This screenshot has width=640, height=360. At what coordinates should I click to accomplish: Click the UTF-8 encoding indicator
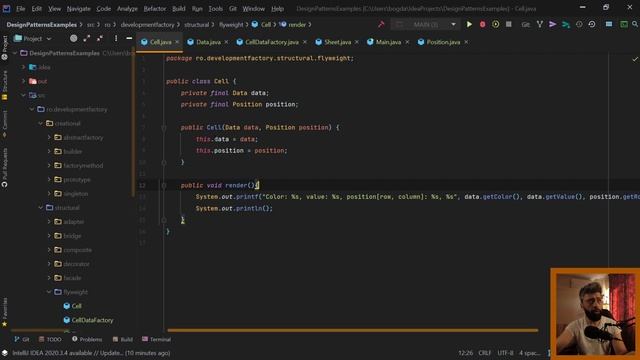click(x=505, y=353)
